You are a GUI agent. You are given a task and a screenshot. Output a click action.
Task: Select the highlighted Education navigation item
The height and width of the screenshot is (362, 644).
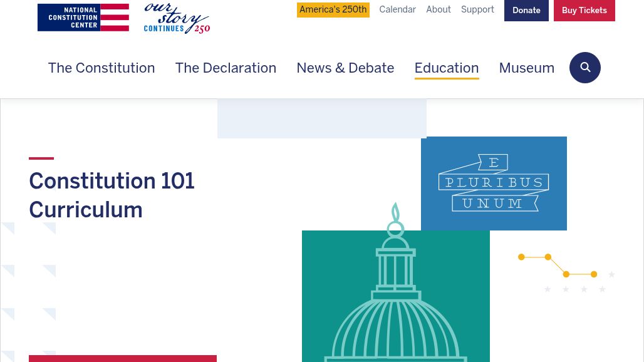(x=446, y=68)
